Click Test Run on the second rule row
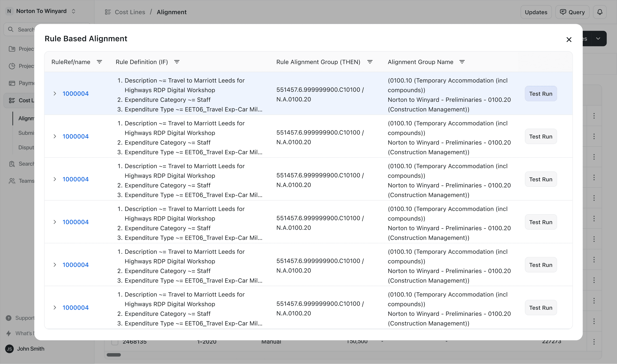 point(541,136)
